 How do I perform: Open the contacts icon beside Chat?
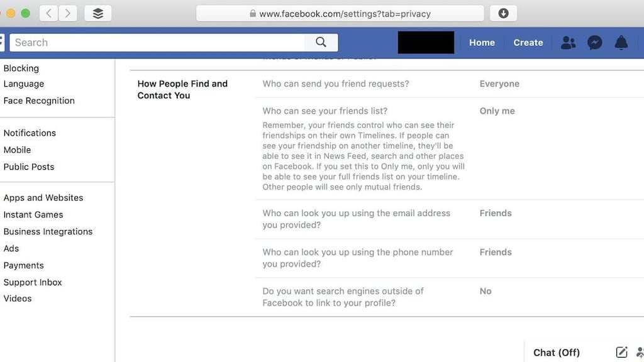coord(638,352)
